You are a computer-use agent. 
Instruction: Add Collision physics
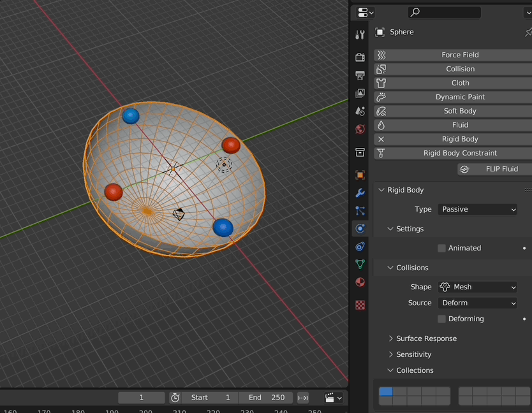coord(453,69)
